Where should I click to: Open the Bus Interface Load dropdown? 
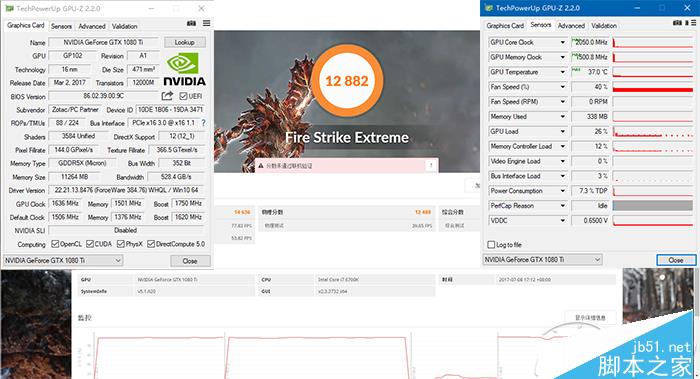(562, 176)
